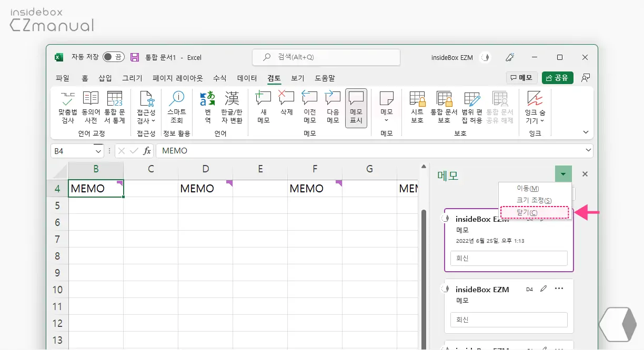
Task: Go to 다음 메모 next note
Action: tap(333, 108)
